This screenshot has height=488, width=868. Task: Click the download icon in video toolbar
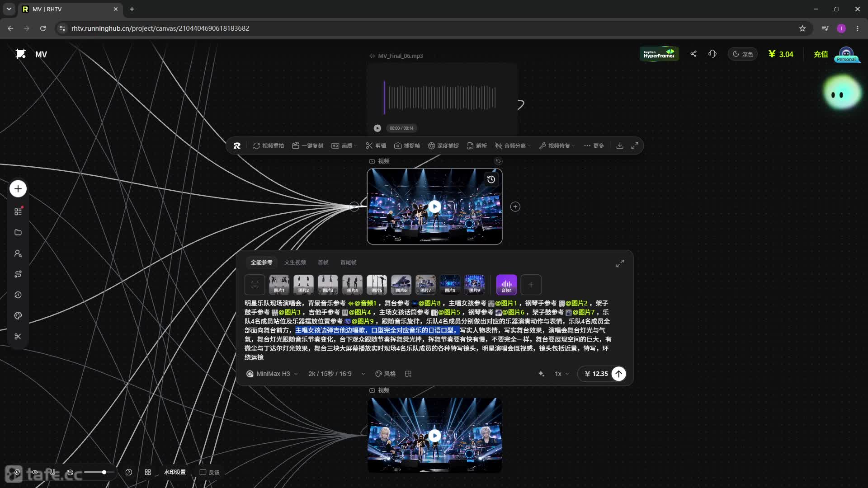[620, 145]
